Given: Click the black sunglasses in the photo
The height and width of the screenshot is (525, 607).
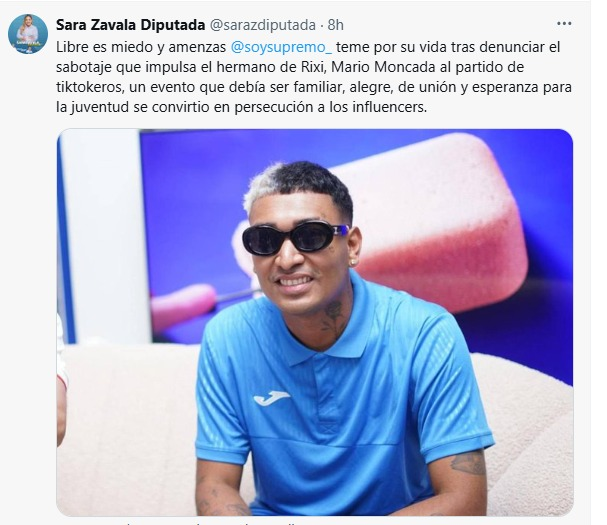Looking at the screenshot, I should (295, 237).
